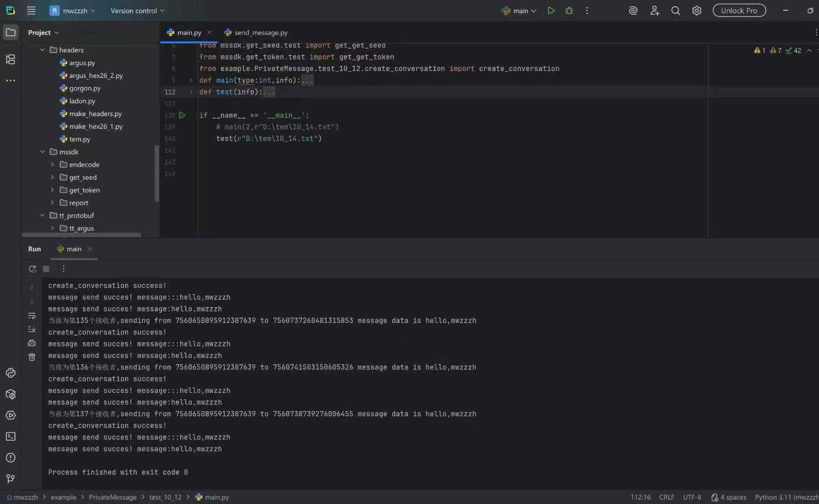Expand the tt_argus folder
819x504 pixels.
(52, 228)
